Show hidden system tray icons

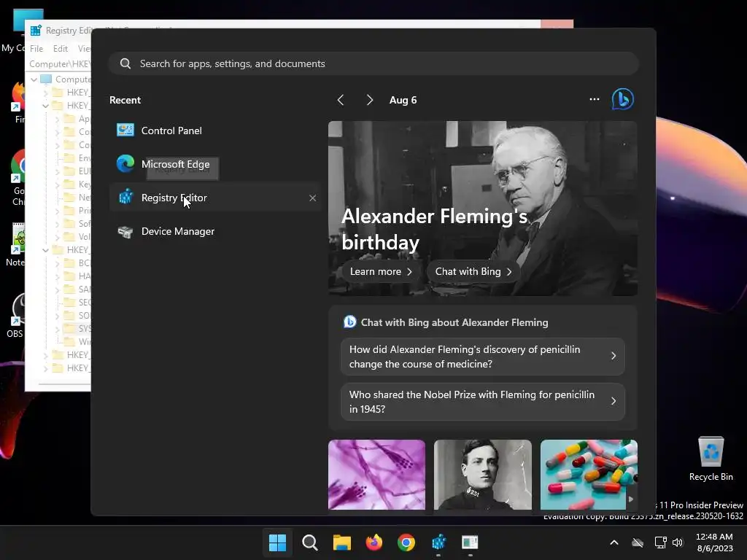tap(614, 542)
